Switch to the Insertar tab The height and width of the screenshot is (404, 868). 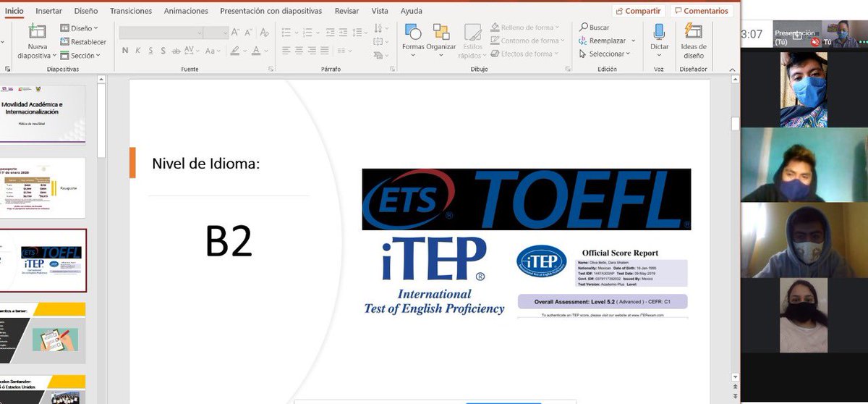pos(48,11)
